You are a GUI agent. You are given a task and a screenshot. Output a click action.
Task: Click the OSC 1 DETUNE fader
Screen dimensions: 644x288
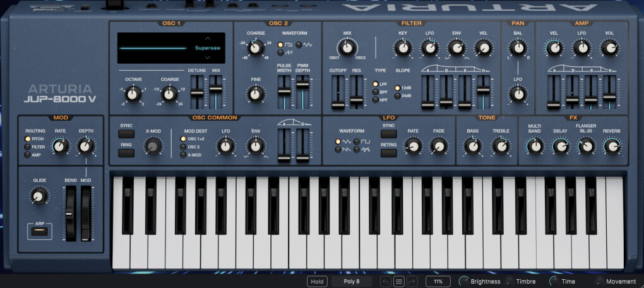click(197, 92)
